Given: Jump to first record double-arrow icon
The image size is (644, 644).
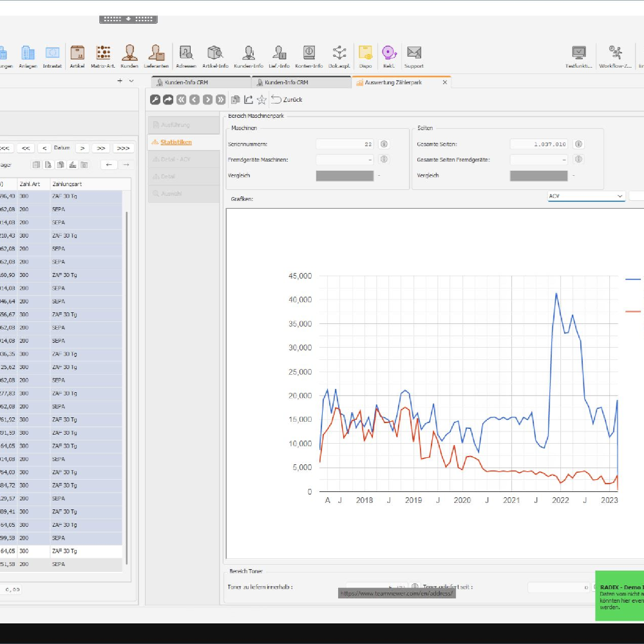Looking at the screenshot, I should pyautogui.click(x=181, y=99).
